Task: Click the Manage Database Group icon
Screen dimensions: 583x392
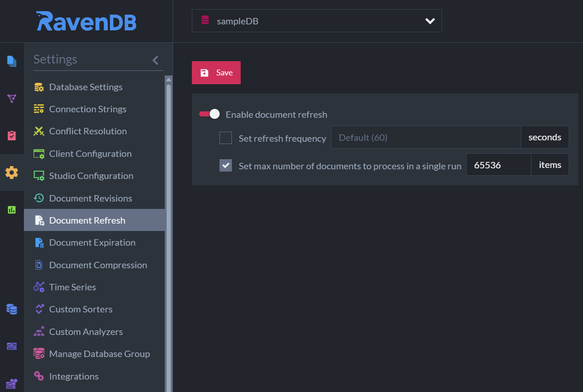Action: click(x=39, y=354)
